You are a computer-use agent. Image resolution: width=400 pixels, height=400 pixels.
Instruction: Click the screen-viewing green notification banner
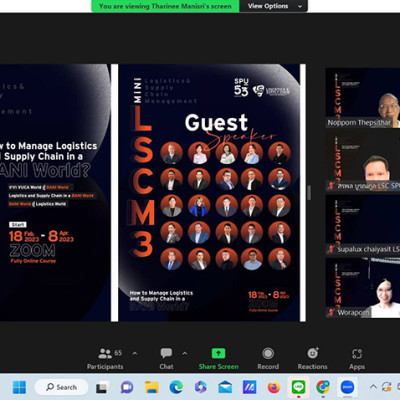point(165,6)
